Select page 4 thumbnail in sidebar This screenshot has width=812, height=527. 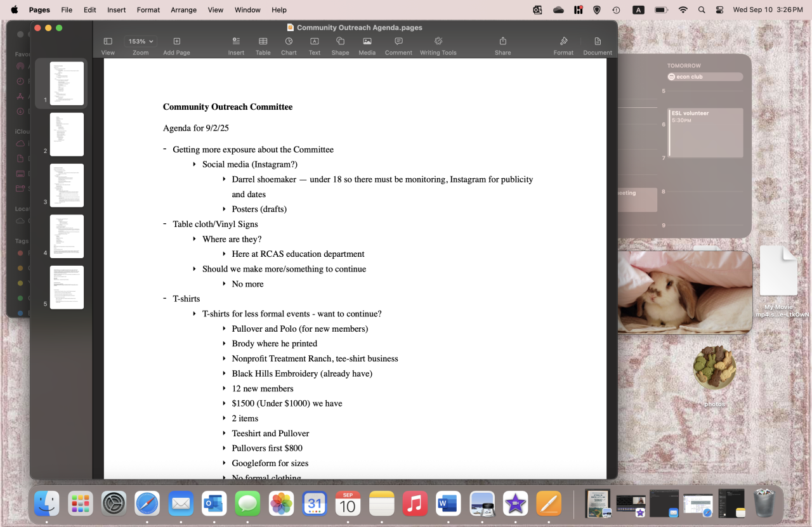pos(67,237)
